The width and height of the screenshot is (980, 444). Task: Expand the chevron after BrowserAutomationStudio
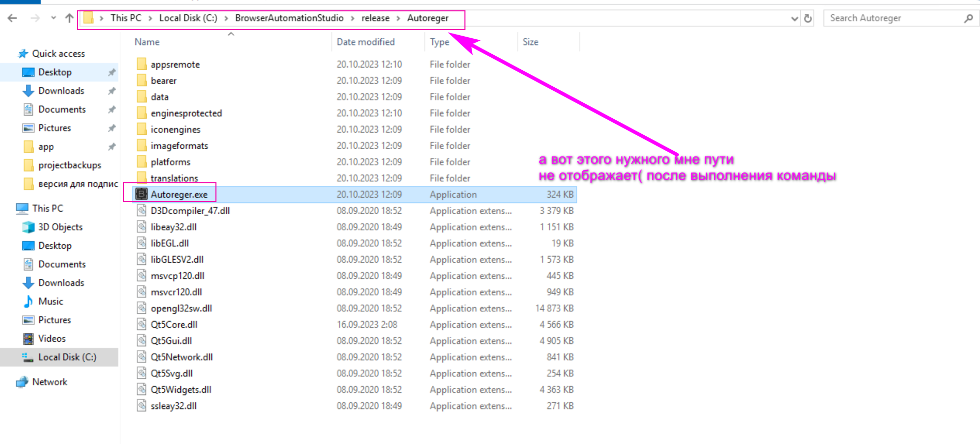pos(353,18)
